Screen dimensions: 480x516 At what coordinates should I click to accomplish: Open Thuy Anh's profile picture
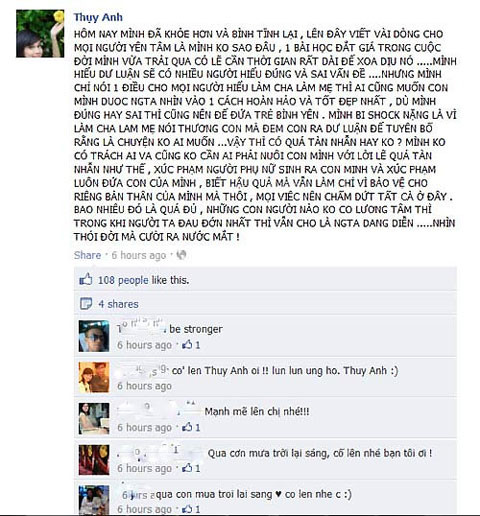(x=40, y=34)
